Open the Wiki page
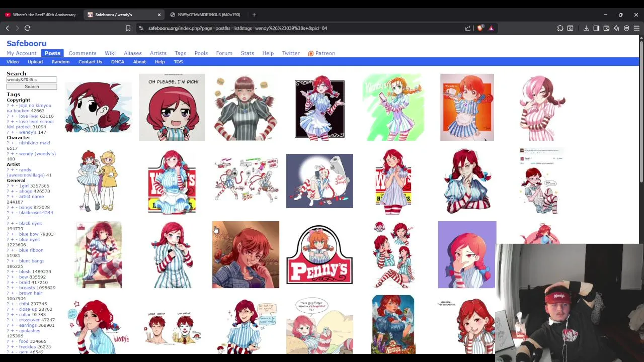644x362 pixels. tap(110, 53)
